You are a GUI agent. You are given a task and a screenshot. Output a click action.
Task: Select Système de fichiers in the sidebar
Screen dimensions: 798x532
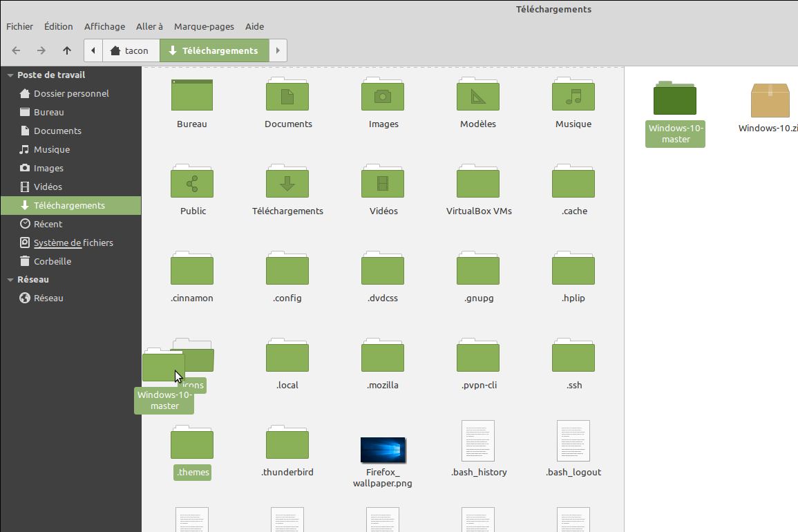tap(73, 243)
